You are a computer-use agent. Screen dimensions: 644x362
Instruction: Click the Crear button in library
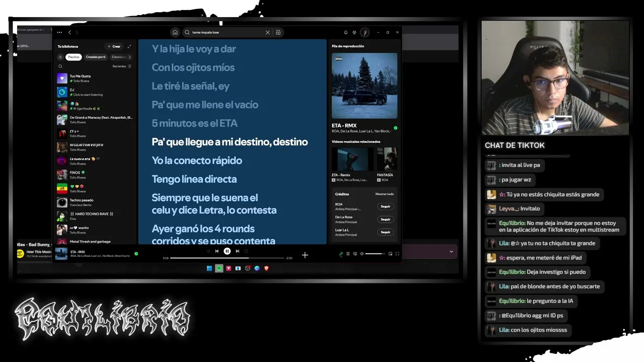click(x=114, y=46)
